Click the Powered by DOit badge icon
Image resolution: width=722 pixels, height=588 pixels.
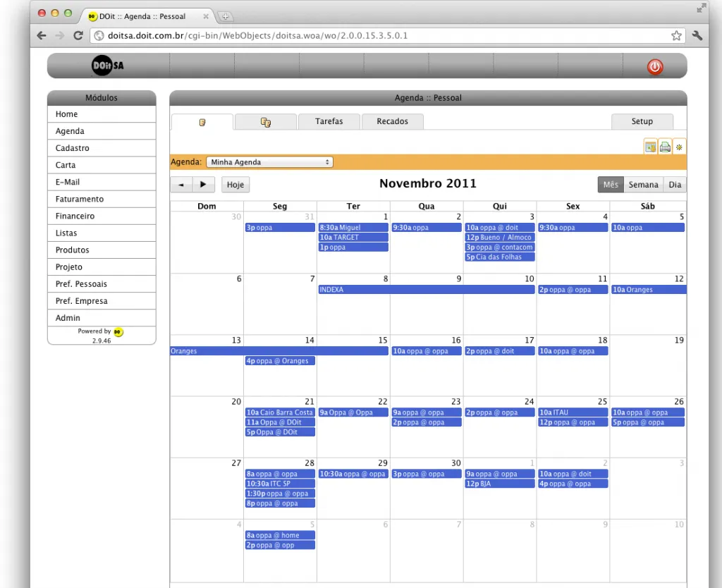point(118,331)
